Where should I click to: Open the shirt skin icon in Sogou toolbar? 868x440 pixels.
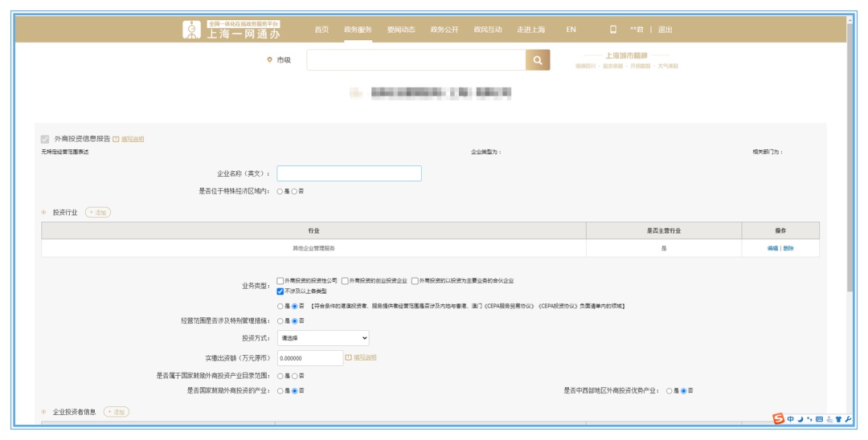click(x=838, y=419)
